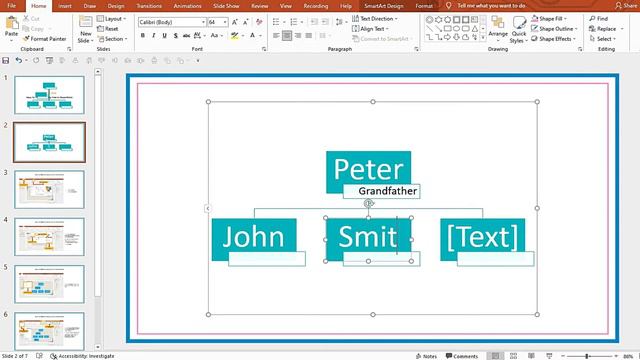Click Reset slide button

click(108, 29)
